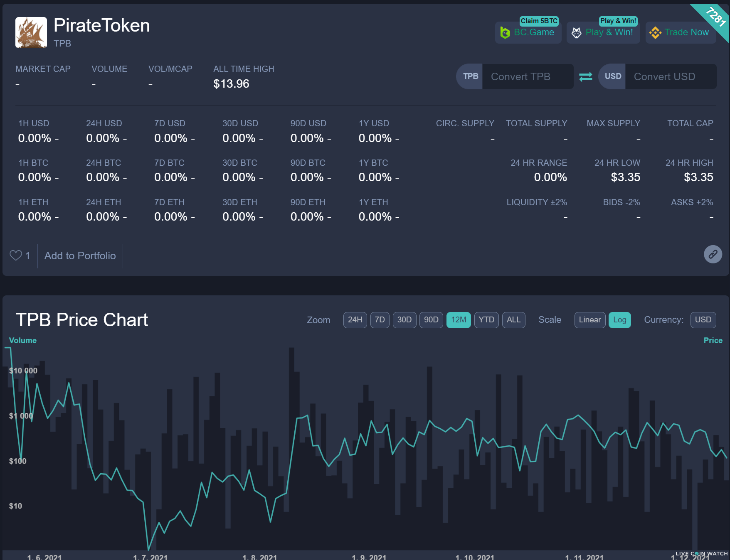
Task: Click the Binance Trade Now diamond icon
Action: [x=655, y=32]
